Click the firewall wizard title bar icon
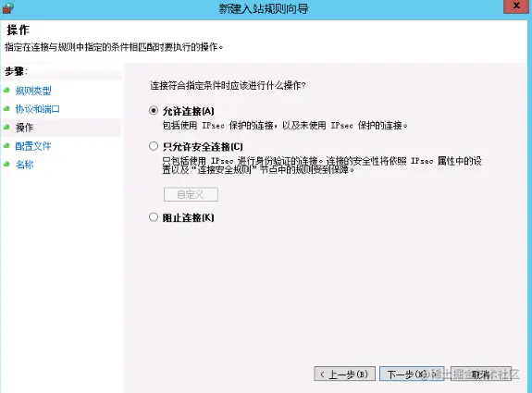 tap(7, 7)
